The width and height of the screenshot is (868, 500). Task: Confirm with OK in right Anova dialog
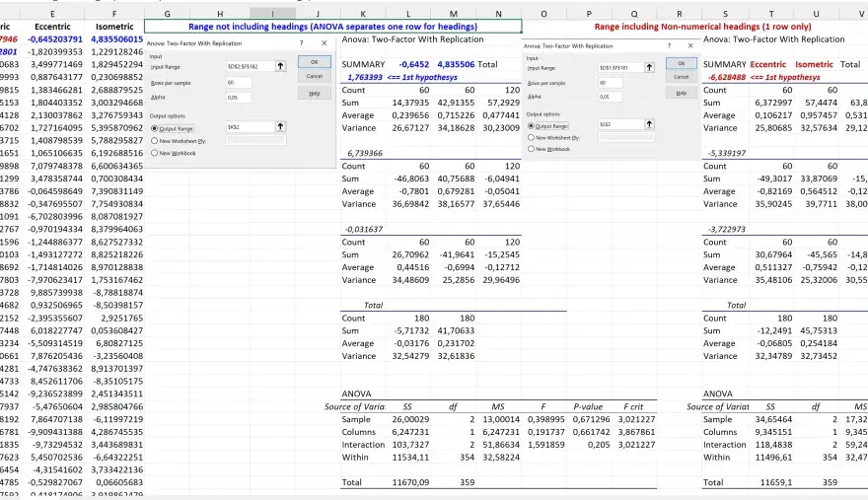[682, 63]
